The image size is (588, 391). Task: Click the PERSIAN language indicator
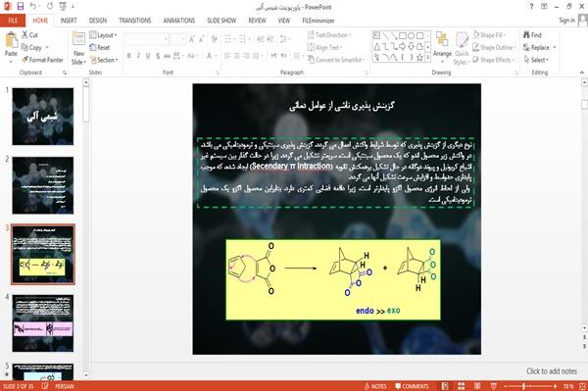point(64,386)
